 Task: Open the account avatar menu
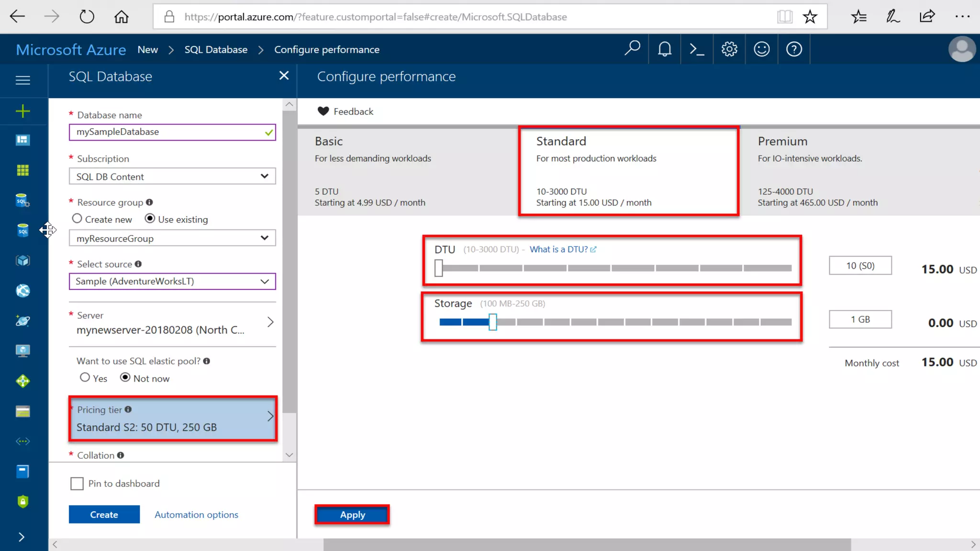coord(962,49)
